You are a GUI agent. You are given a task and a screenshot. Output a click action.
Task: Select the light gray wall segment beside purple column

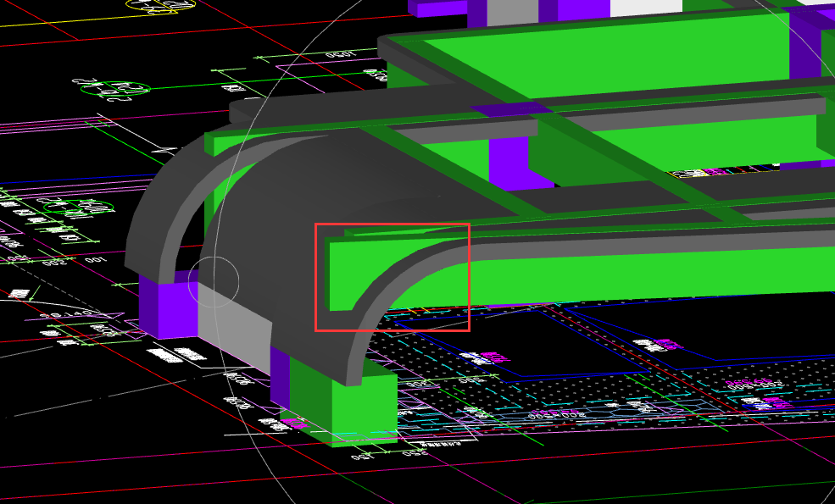click(234, 329)
